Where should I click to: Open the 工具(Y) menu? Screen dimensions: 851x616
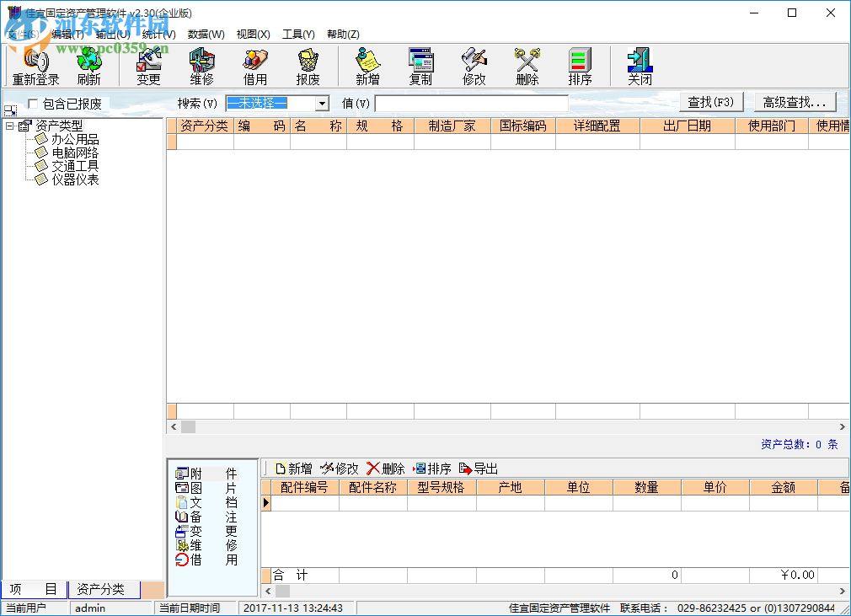pos(298,35)
